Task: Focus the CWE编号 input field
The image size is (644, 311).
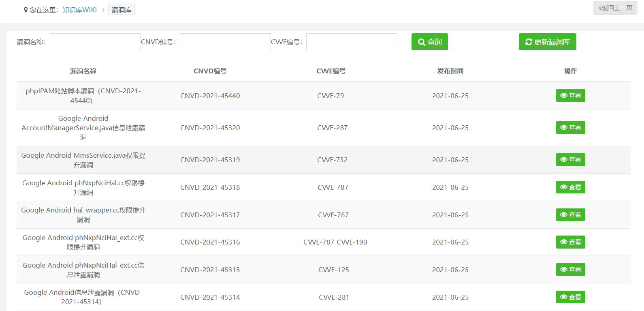Action: (x=352, y=42)
